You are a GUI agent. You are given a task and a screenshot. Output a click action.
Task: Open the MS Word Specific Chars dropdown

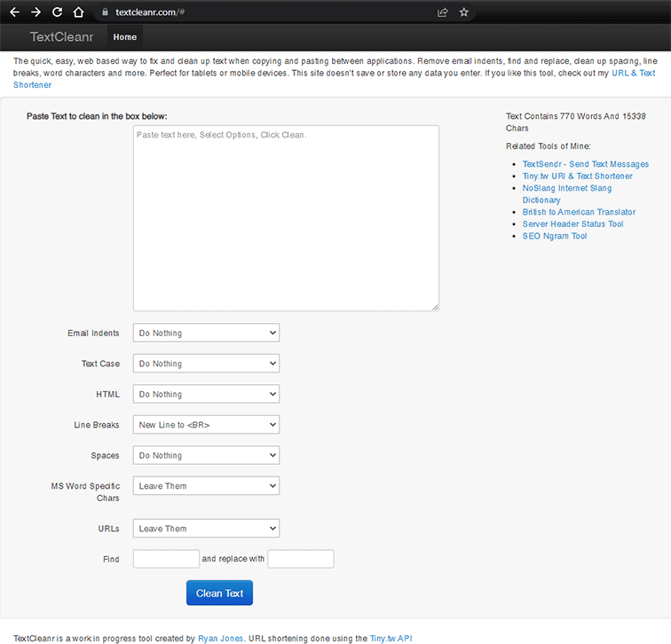point(206,486)
